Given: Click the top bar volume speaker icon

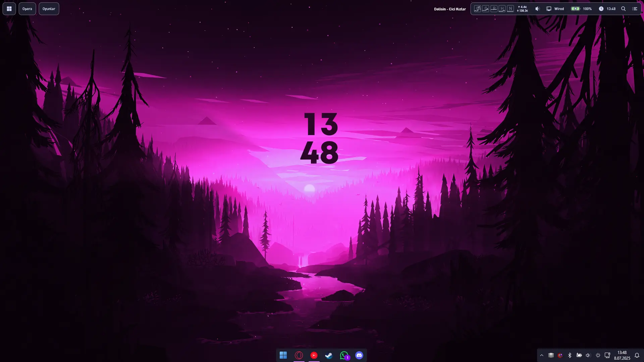Looking at the screenshot, I should [x=537, y=9].
